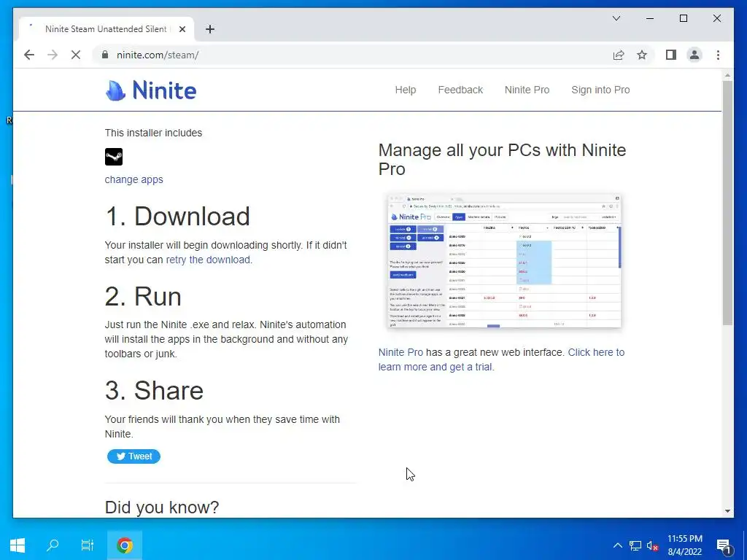Open the taskbar clock and date
747x560 pixels.
[x=684, y=545]
